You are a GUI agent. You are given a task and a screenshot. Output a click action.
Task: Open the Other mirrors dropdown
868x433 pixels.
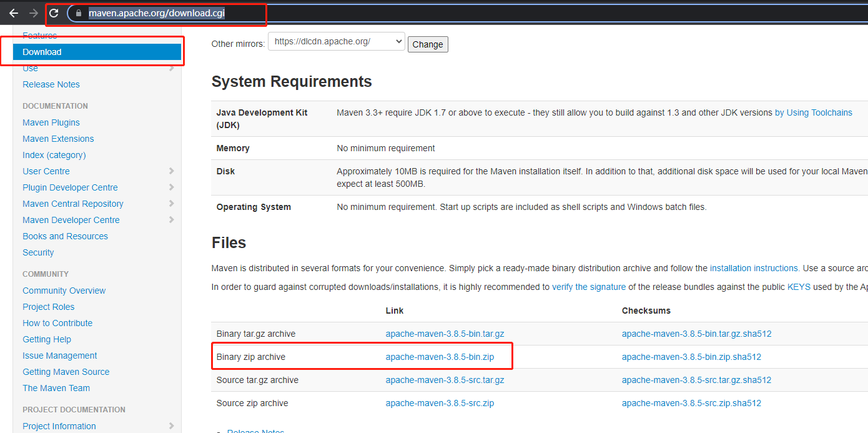coord(336,42)
